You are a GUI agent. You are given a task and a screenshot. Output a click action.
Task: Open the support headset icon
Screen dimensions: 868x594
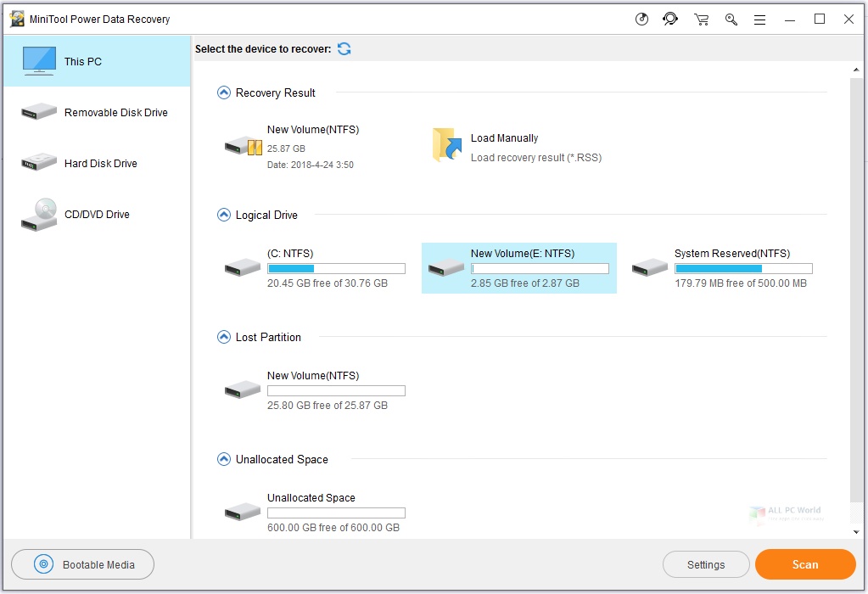pos(670,19)
